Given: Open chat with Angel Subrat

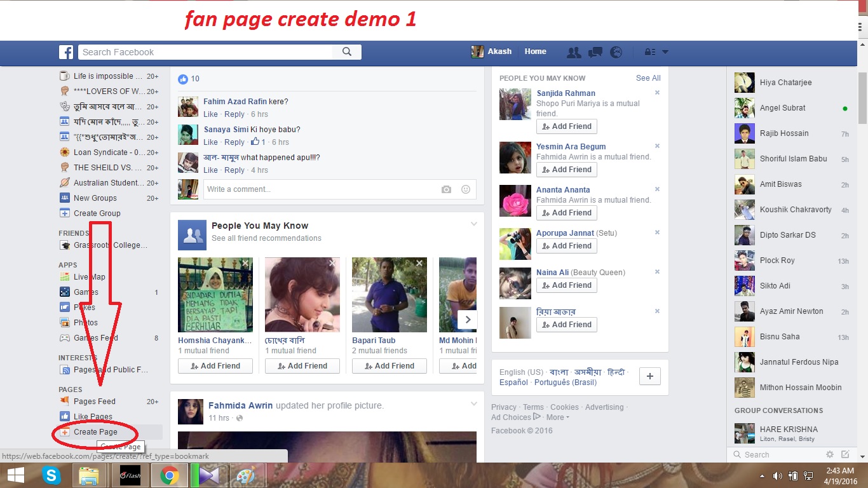Looking at the screenshot, I should (792, 108).
